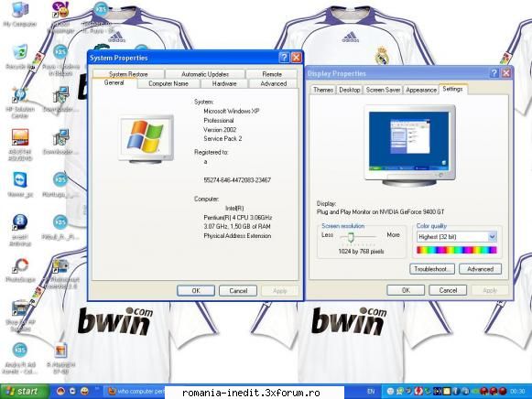Launch the TeamViewer desktop icon
The width and height of the screenshot is (532, 399).
pyautogui.click(x=20, y=184)
